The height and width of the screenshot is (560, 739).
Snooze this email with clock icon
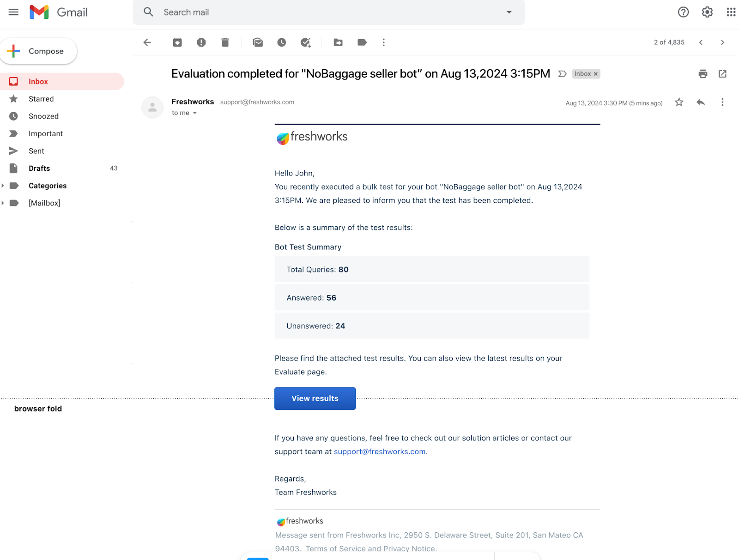(x=282, y=42)
